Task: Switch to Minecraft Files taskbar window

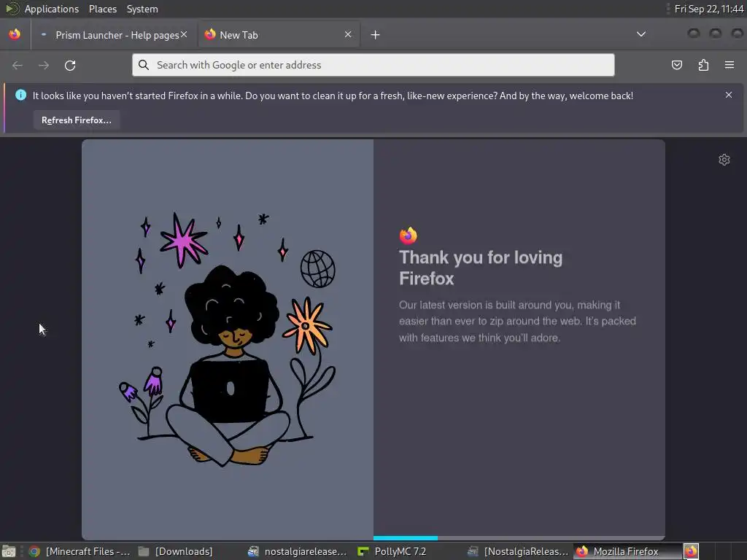Action: [80, 551]
